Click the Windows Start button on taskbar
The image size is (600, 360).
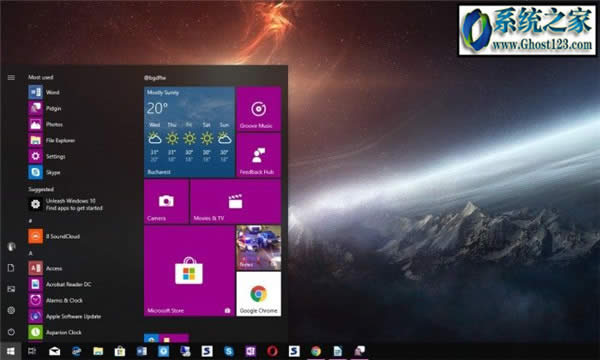click(x=11, y=351)
